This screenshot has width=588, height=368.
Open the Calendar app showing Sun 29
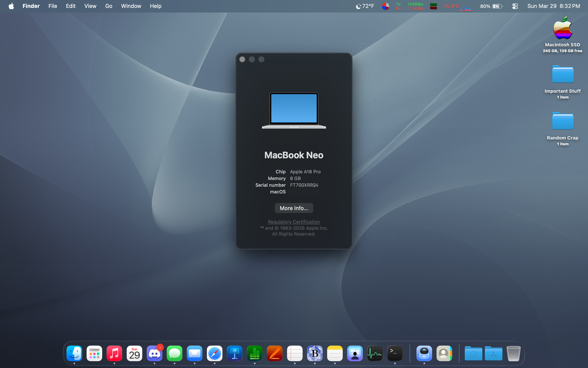click(134, 353)
